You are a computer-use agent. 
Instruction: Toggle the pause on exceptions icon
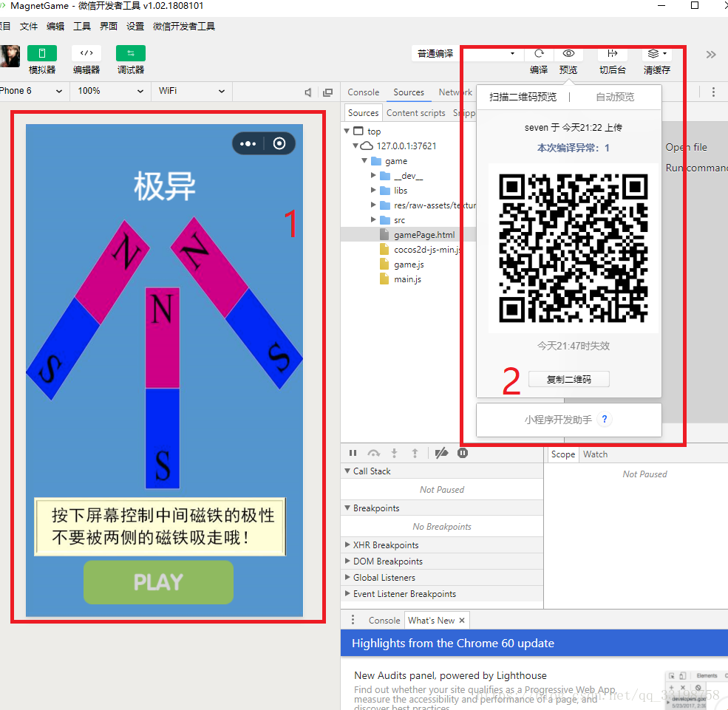463,453
